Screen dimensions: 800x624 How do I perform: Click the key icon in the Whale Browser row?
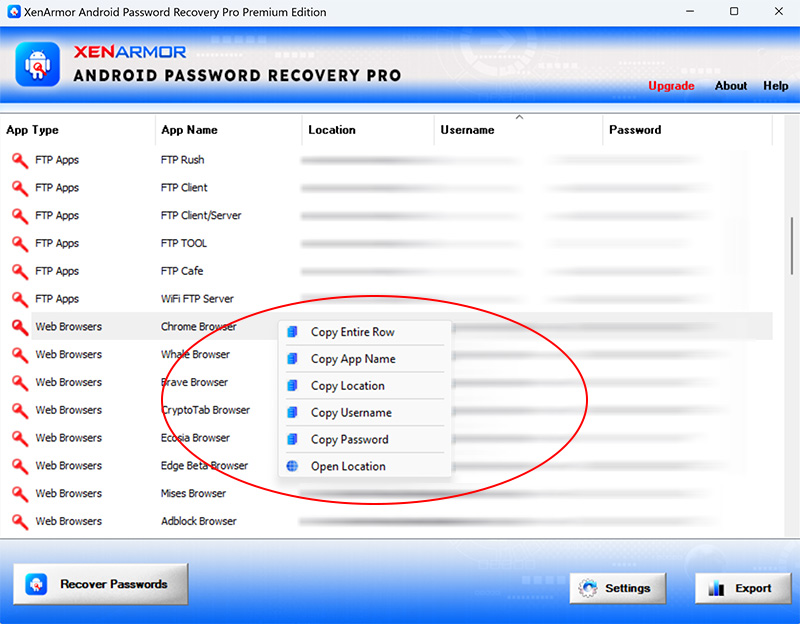[20, 355]
